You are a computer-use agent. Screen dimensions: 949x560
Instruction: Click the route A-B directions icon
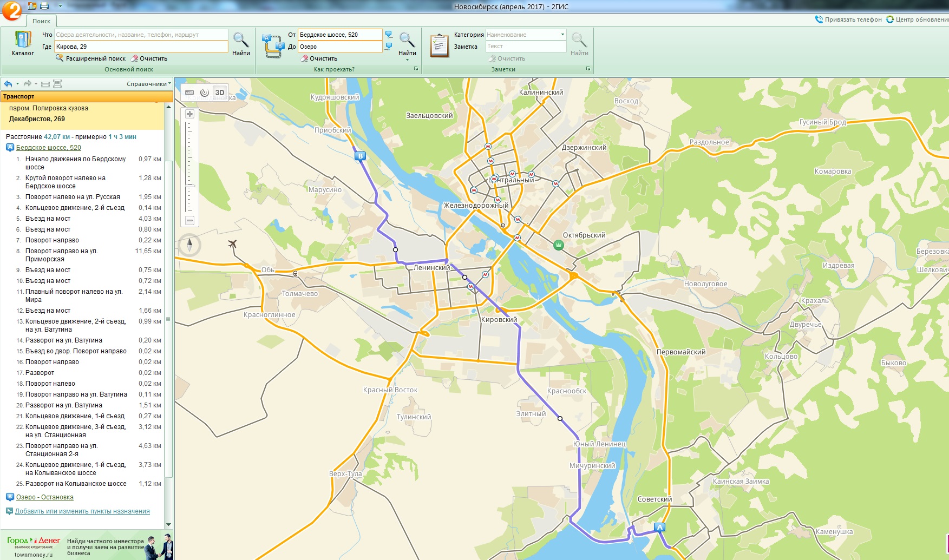point(273,45)
